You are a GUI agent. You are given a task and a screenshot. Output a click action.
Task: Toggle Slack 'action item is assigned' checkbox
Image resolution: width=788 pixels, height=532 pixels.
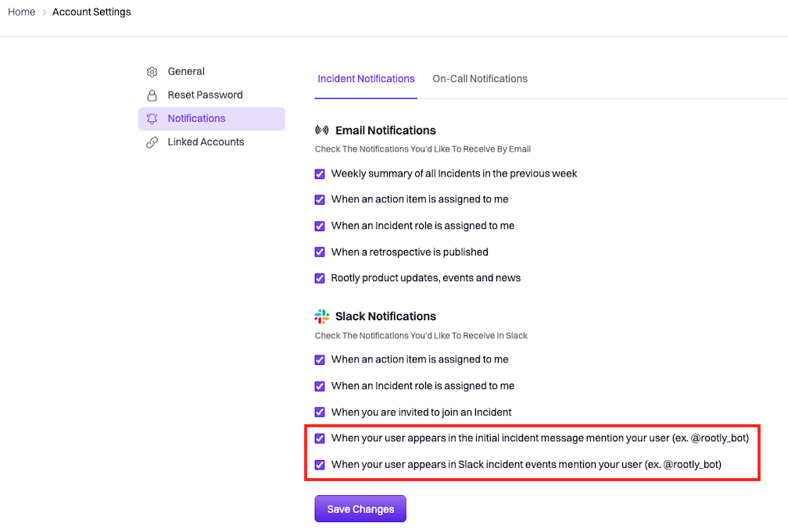tap(320, 359)
